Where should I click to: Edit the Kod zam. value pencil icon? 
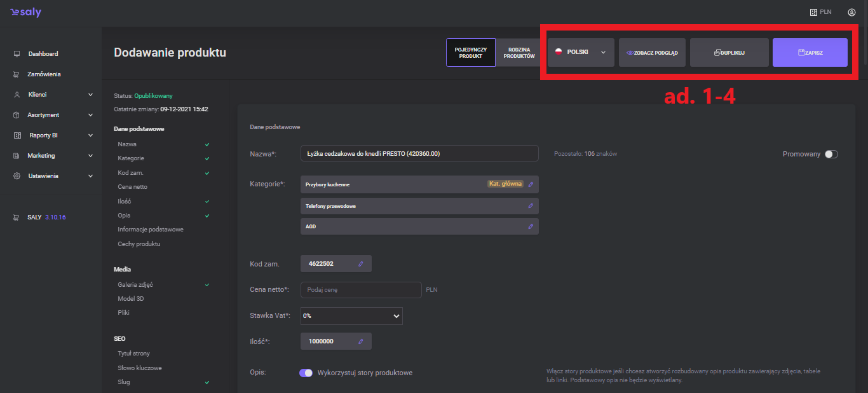click(x=360, y=264)
